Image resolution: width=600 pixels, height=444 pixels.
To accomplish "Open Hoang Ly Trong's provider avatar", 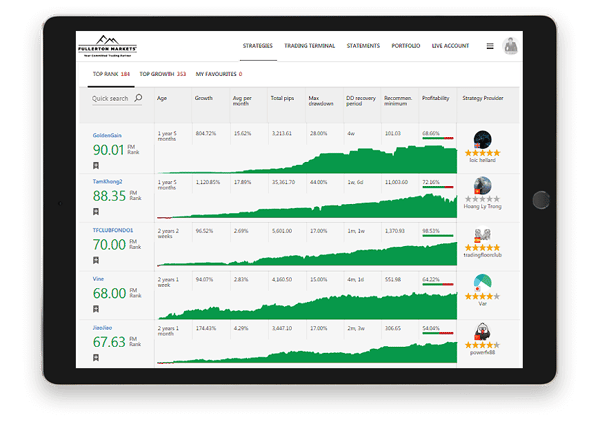I will pos(484,186).
